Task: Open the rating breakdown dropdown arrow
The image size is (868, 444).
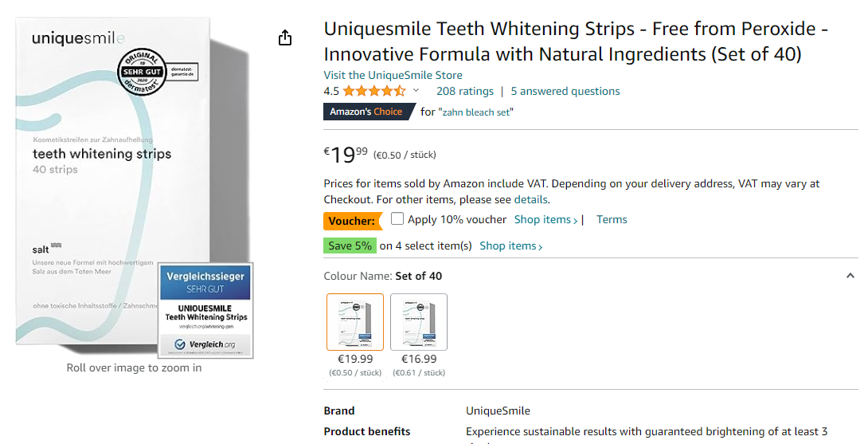Action: [x=416, y=91]
